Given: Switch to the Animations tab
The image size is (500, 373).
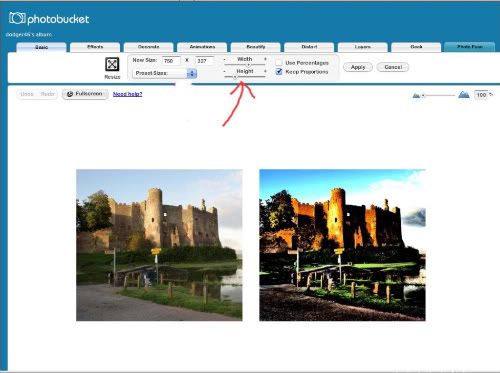Looking at the screenshot, I should pyautogui.click(x=202, y=47).
